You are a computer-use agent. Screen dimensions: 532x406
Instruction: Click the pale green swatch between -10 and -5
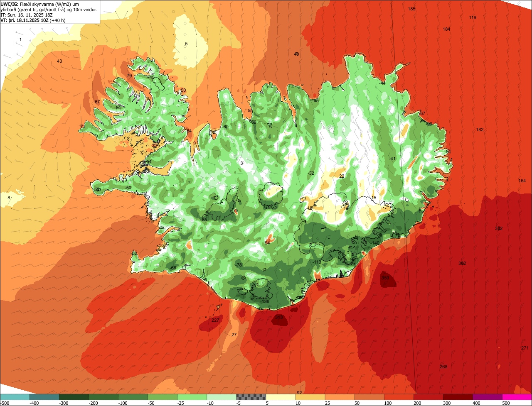(222, 397)
